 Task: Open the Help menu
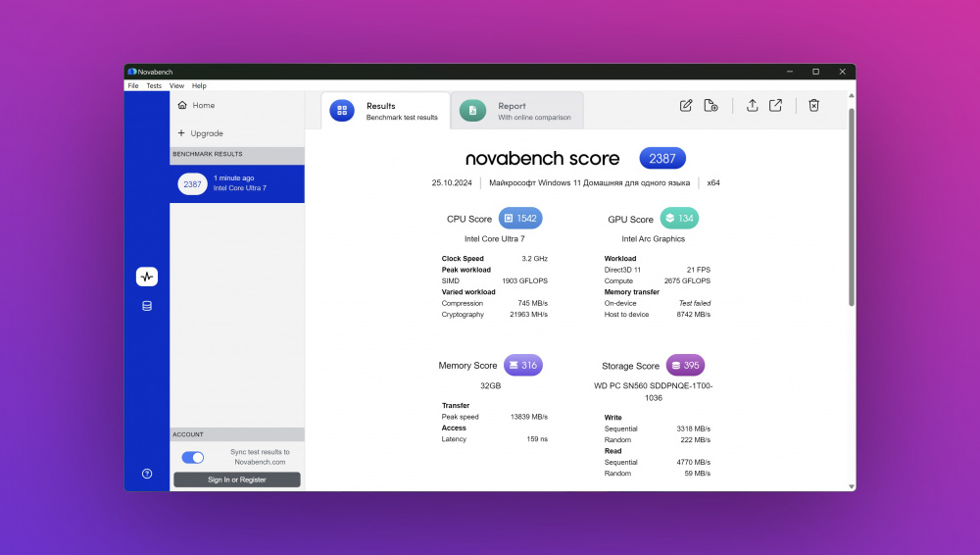(199, 85)
